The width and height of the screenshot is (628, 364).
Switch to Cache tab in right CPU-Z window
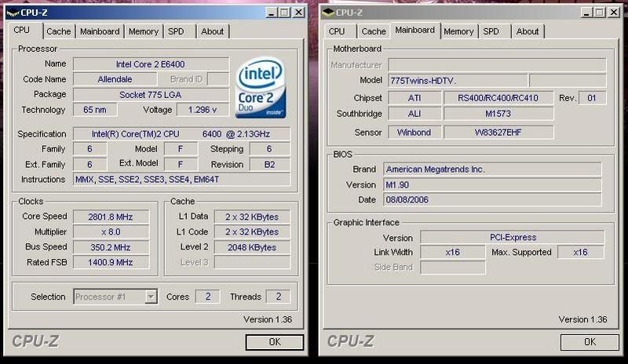pos(374,31)
